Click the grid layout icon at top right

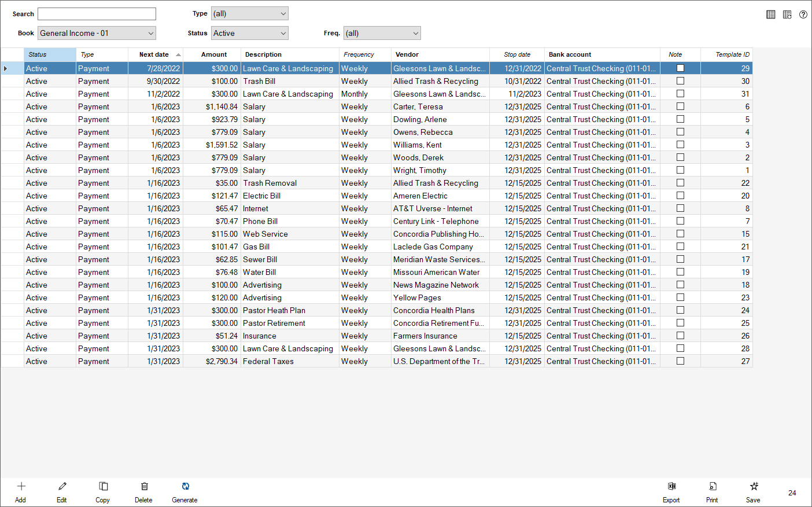(771, 14)
